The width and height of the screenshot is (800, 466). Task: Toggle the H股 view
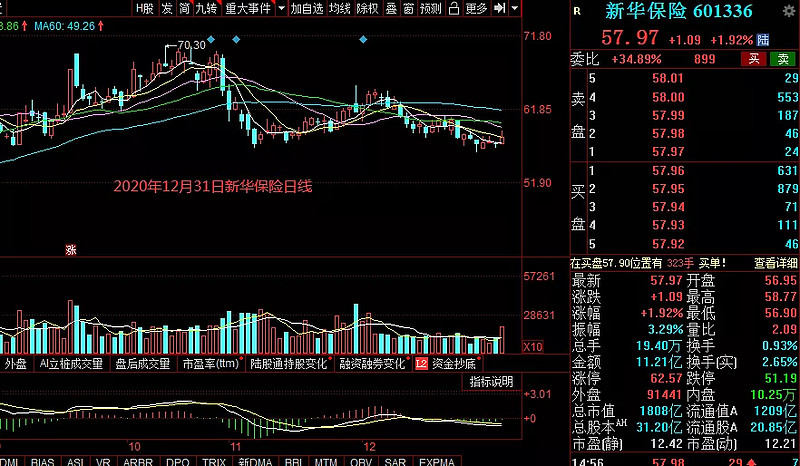click(145, 8)
